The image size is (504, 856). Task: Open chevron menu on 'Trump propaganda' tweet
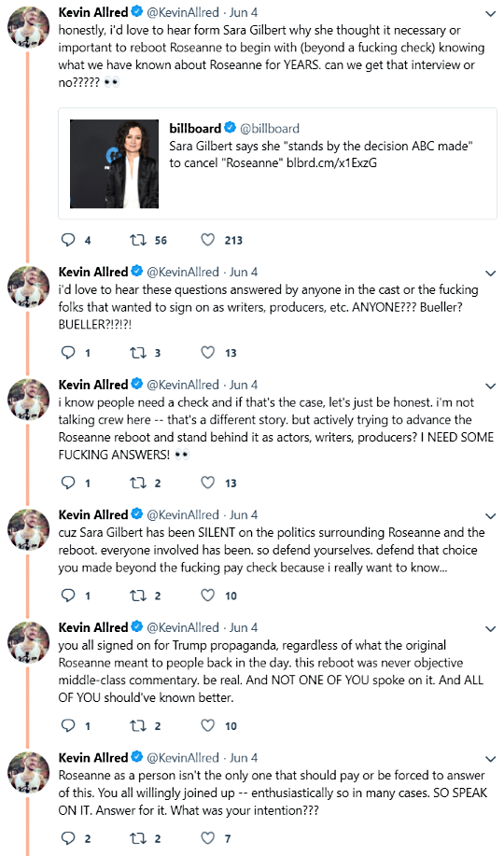point(490,628)
